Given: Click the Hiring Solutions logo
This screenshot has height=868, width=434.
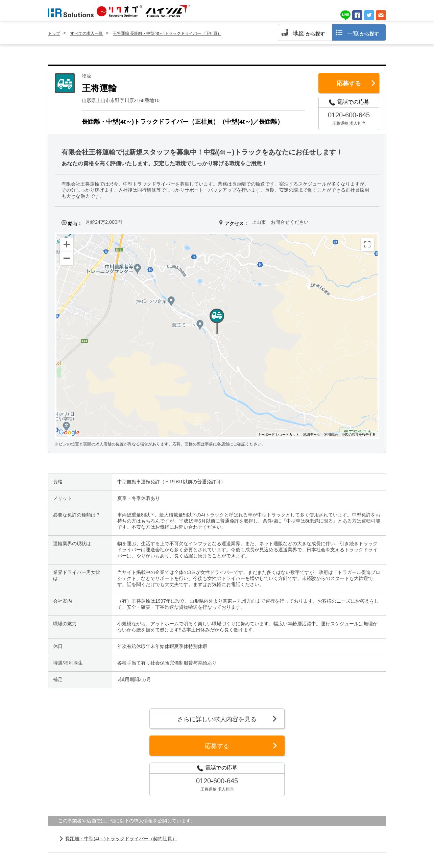Looking at the screenshot, I should coord(168,11).
